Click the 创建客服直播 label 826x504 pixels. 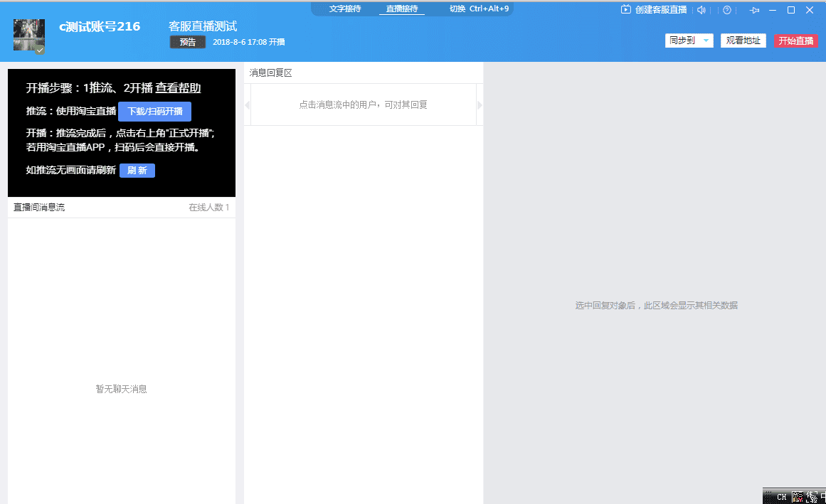pos(661,9)
